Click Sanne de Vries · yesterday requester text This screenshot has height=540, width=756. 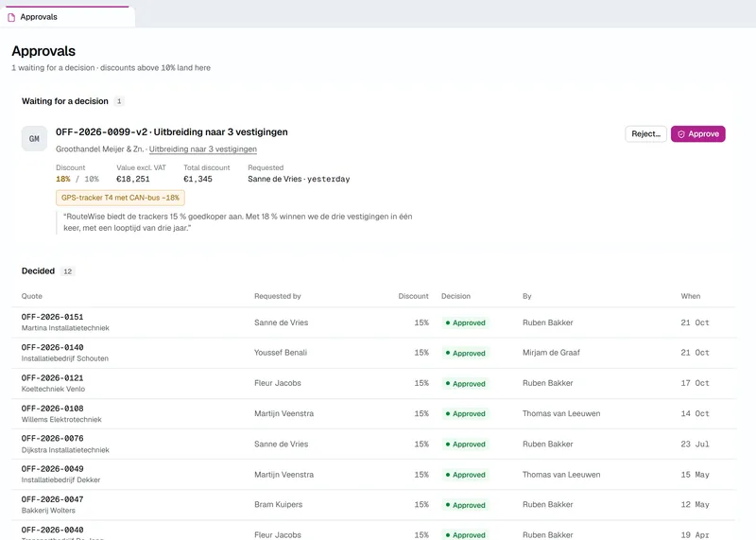tap(299, 179)
